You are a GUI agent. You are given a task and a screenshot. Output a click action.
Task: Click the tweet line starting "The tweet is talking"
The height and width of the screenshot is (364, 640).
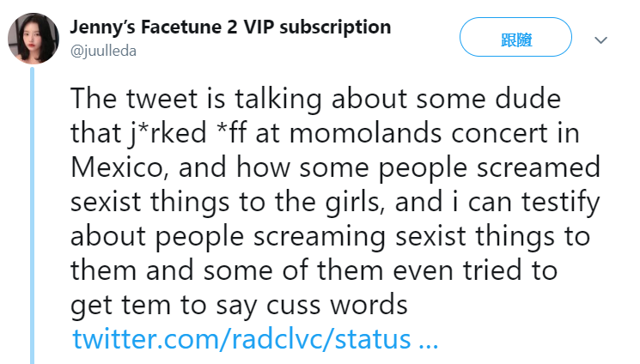click(x=326, y=100)
